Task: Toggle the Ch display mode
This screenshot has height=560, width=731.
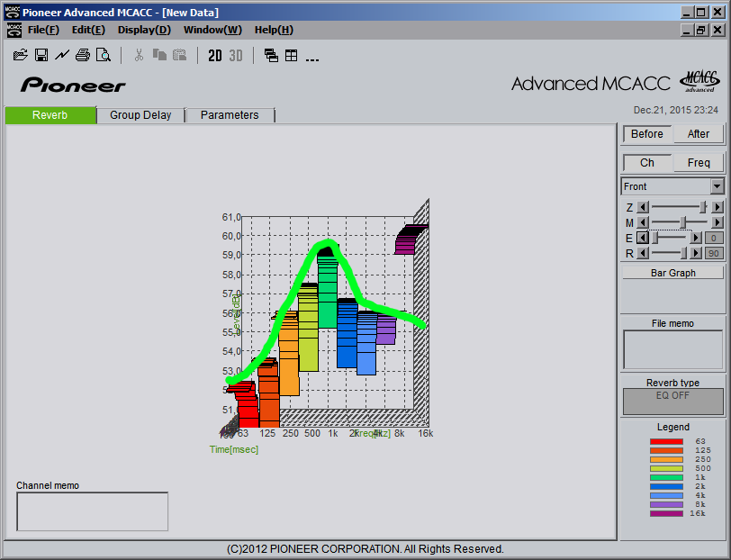Action: (647, 163)
